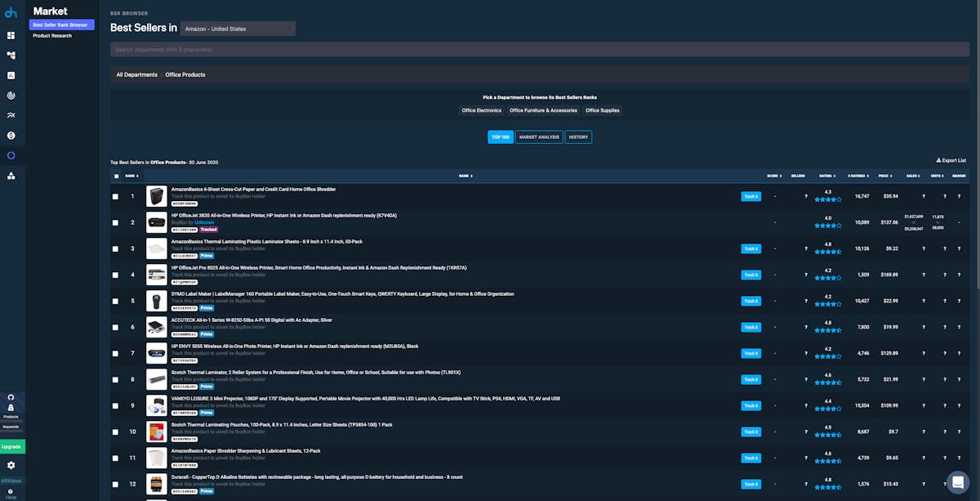Open Product Research menu item
This screenshot has height=501, width=980.
[x=52, y=36]
